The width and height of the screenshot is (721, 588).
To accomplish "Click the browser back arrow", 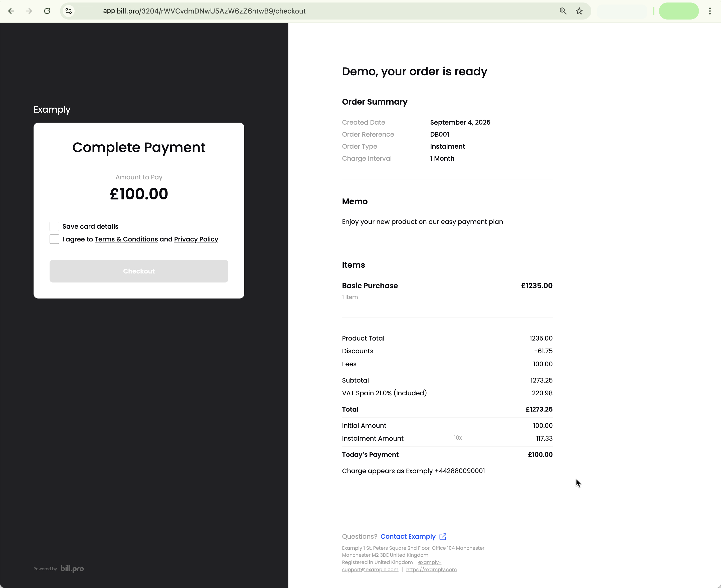I will [x=11, y=11].
